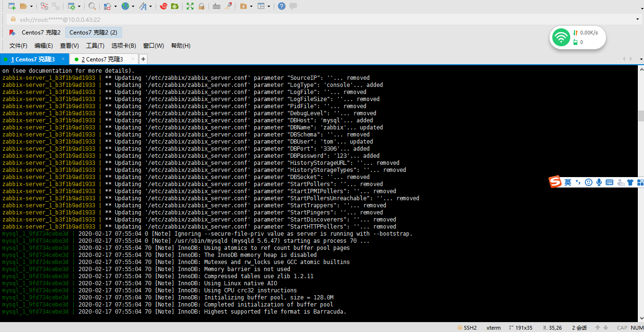Open Sogou emoji smiley panel
644x332 pixels.
pyautogui.click(x=589, y=182)
